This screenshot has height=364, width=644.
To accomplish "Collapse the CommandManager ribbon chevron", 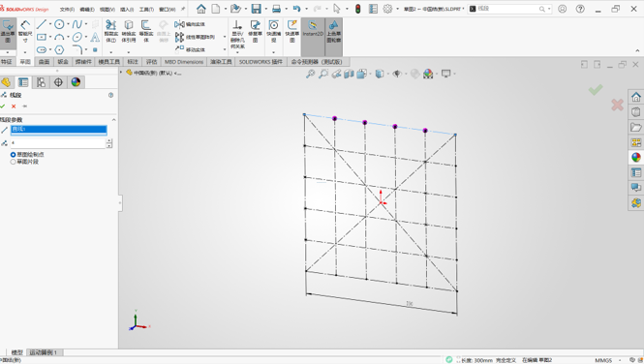I will tap(637, 50).
